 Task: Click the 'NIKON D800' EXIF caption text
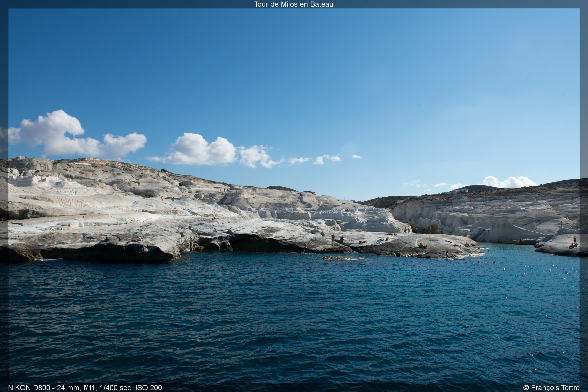click(x=85, y=388)
